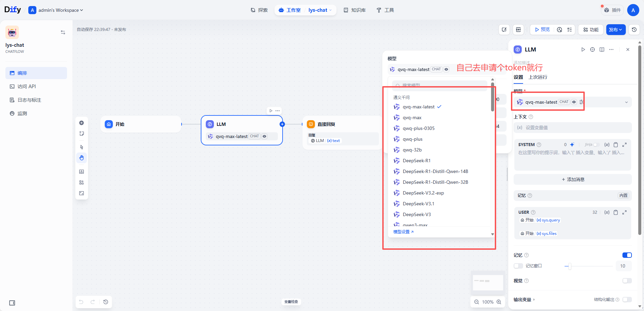Click the add note icon in canvas toolbar
644x311 pixels.
[x=82, y=134]
